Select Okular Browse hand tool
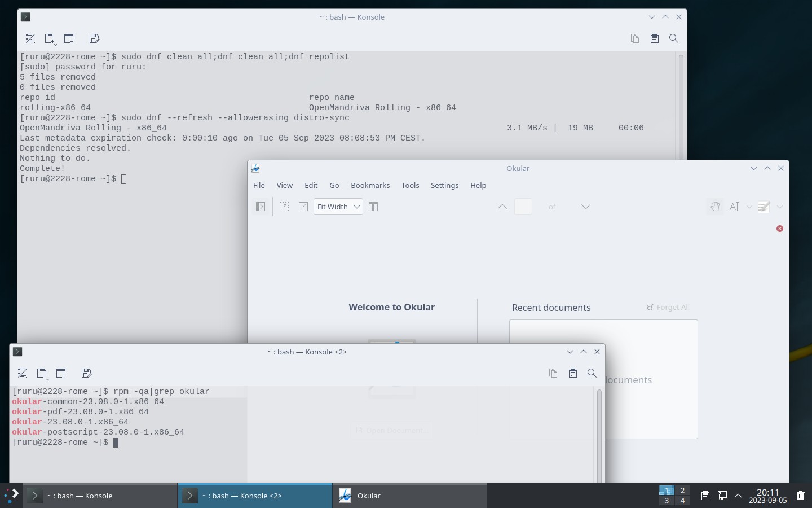 tap(715, 207)
